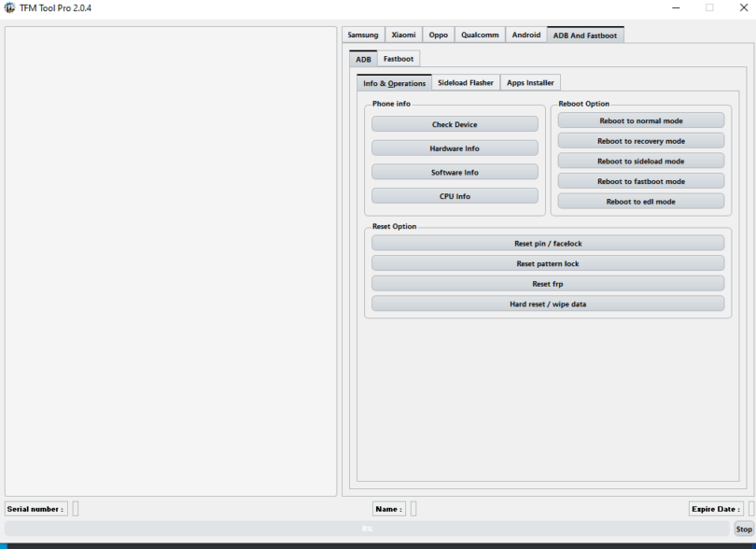Image resolution: width=756 pixels, height=549 pixels.
Task: Go to the Qualcomm tab
Action: click(x=480, y=35)
